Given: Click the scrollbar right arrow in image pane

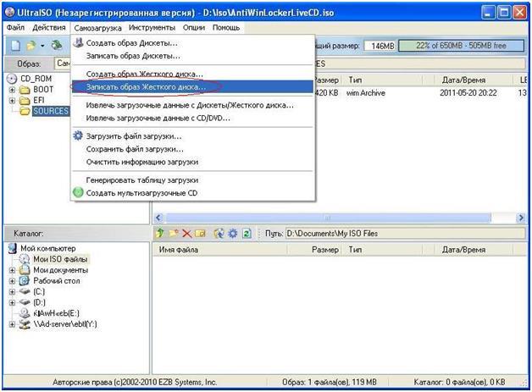Looking at the screenshot, I should coord(521,218).
